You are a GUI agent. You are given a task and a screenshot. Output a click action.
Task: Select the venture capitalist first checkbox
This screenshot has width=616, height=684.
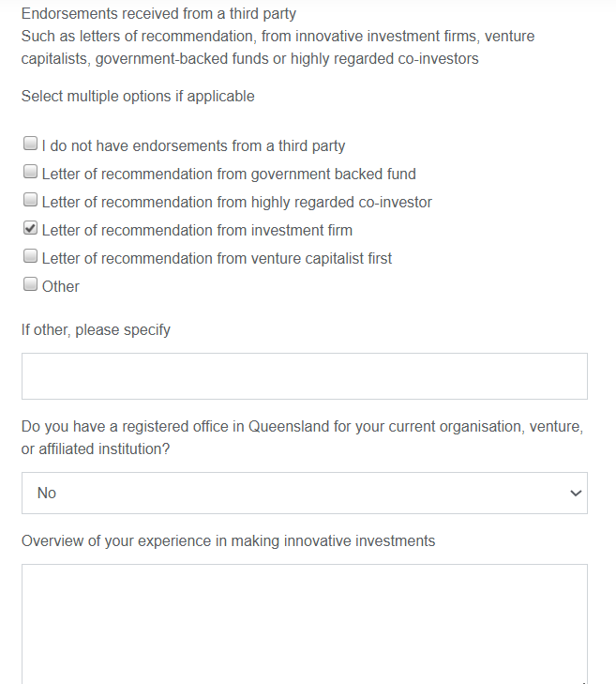(x=31, y=257)
